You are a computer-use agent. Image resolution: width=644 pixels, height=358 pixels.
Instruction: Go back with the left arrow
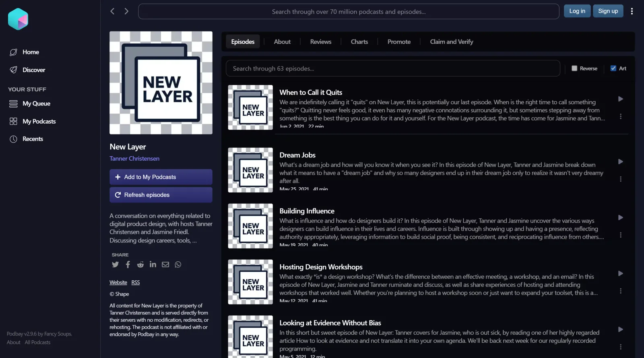pos(113,11)
